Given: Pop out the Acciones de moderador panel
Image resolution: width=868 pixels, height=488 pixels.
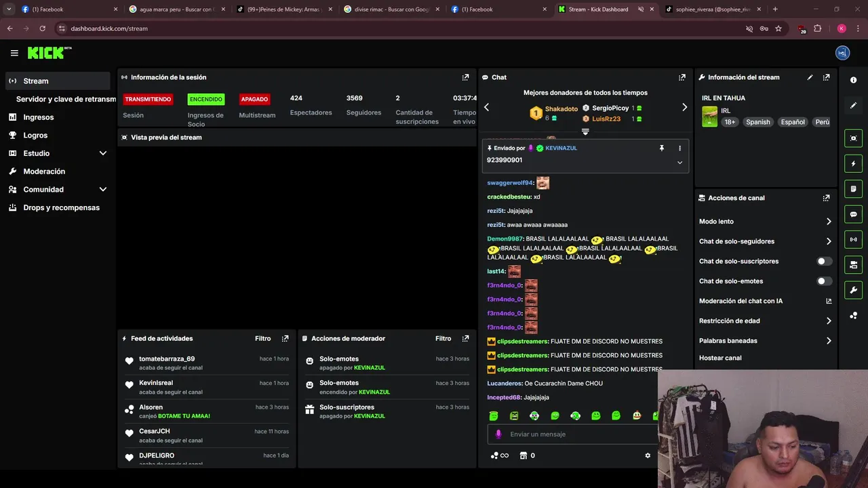Looking at the screenshot, I should pos(465,338).
